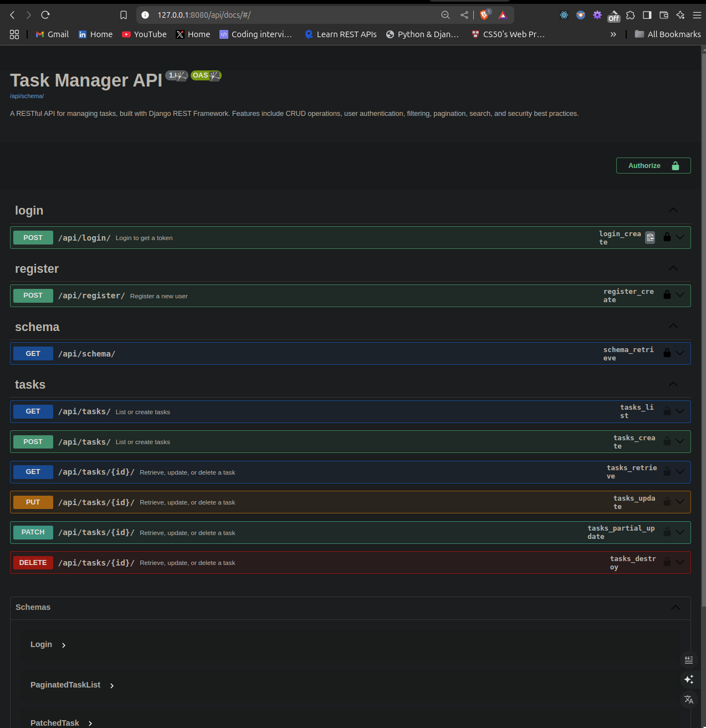
Task: Click the browser forward arrow
Action: pos(29,15)
